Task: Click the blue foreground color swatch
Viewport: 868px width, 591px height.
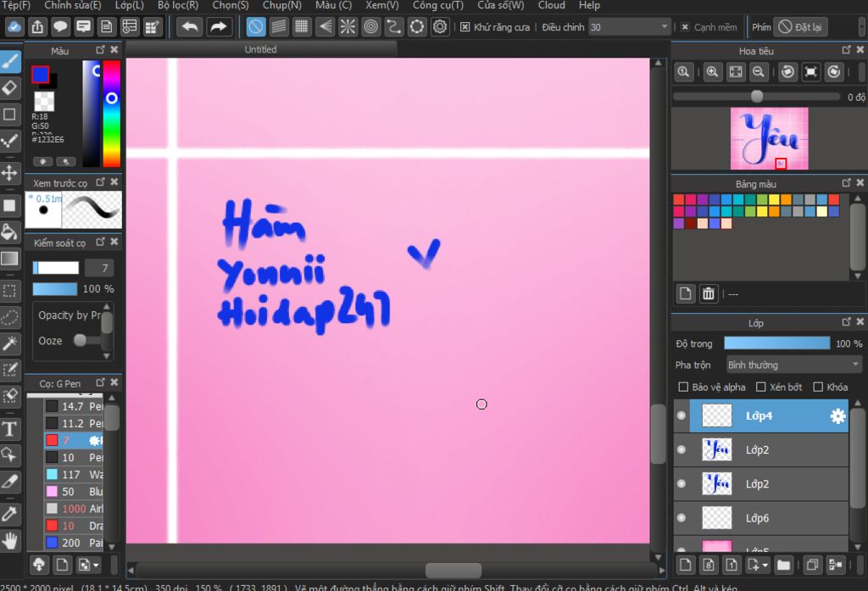Action: pyautogui.click(x=40, y=74)
